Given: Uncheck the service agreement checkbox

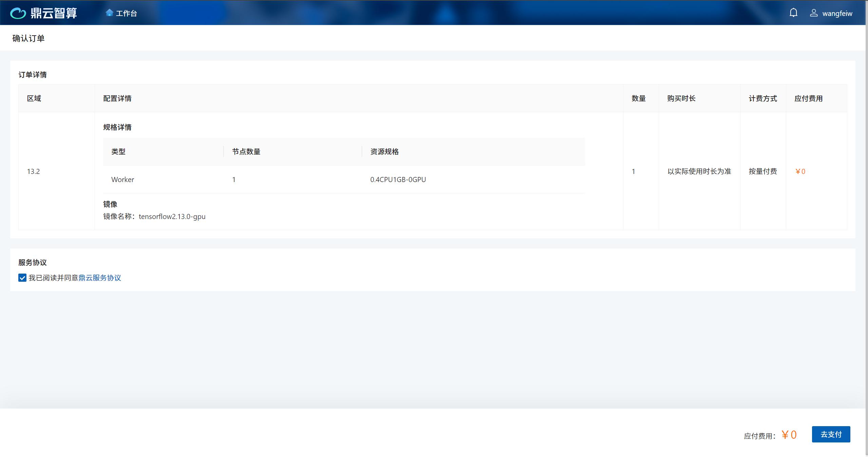Looking at the screenshot, I should point(22,278).
